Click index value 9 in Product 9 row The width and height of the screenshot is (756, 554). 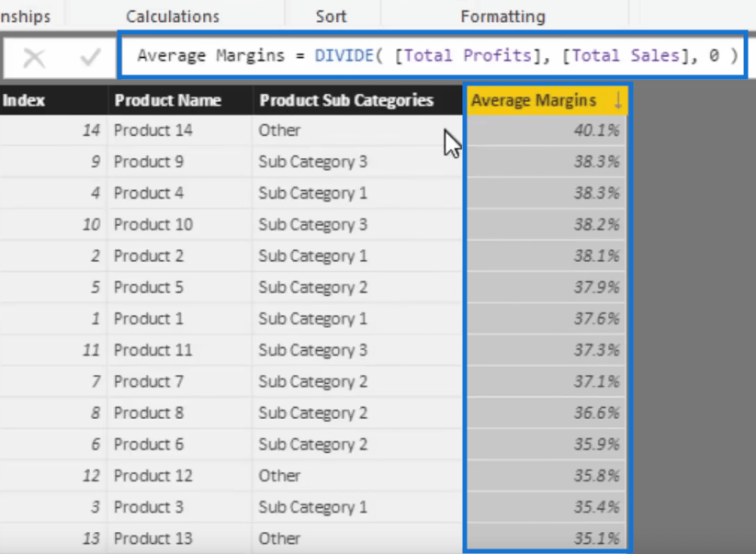(96, 162)
